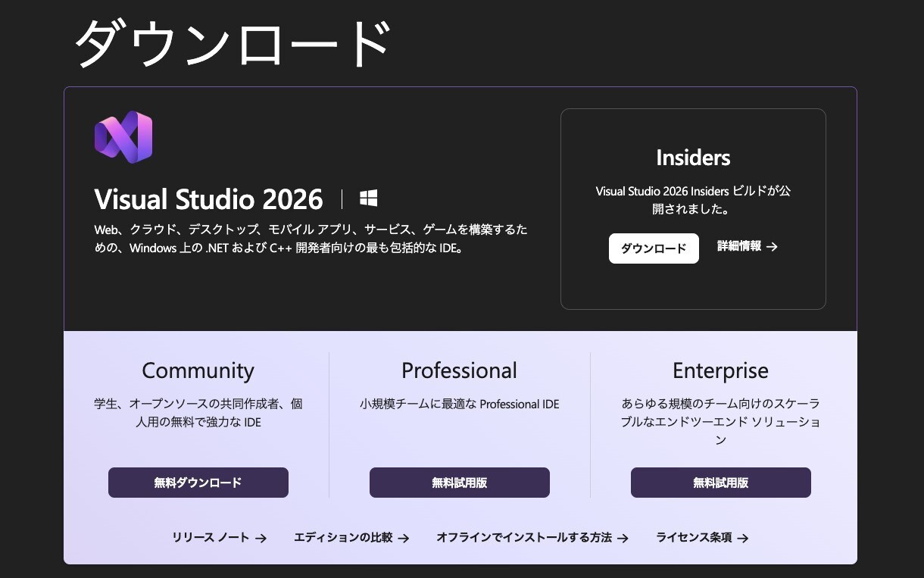924x578 pixels.
Task: Click the Community edition heading
Action: pyautogui.click(x=198, y=370)
